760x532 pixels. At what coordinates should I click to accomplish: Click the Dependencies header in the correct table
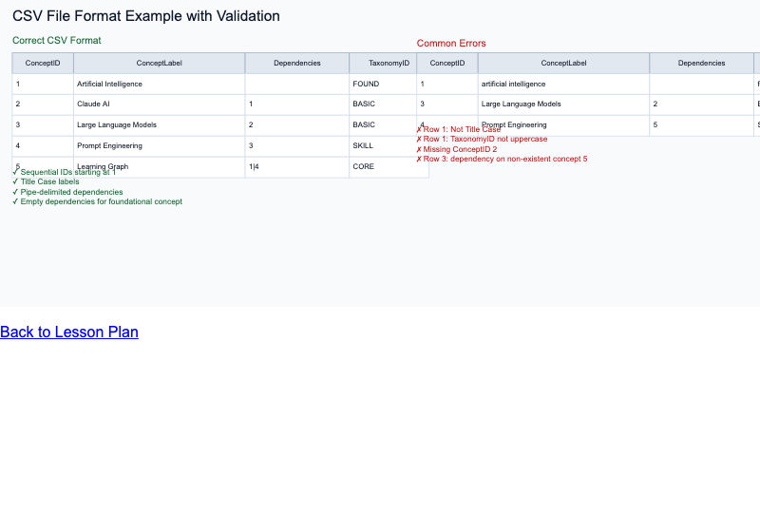click(x=296, y=64)
